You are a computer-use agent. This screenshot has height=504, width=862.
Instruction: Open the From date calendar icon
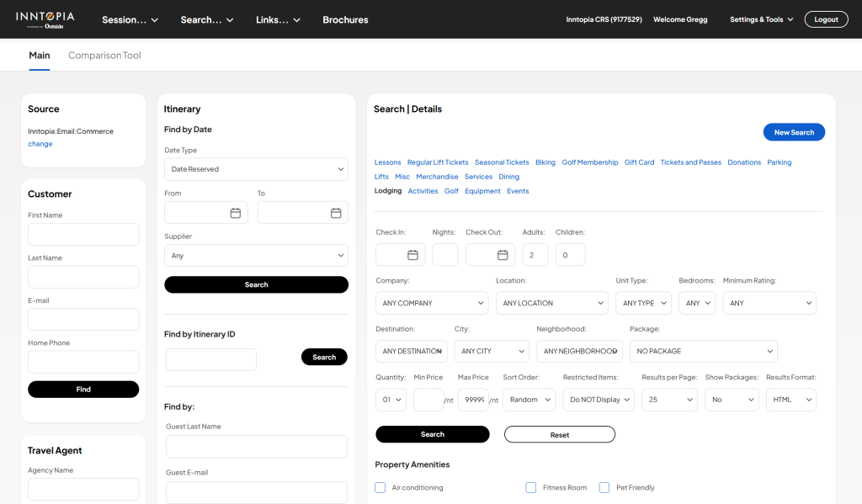pos(236,213)
